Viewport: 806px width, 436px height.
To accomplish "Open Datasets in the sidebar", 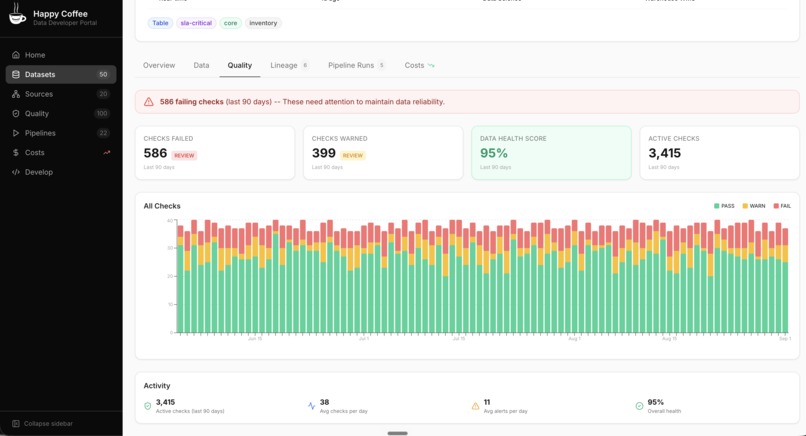I will click(x=61, y=75).
